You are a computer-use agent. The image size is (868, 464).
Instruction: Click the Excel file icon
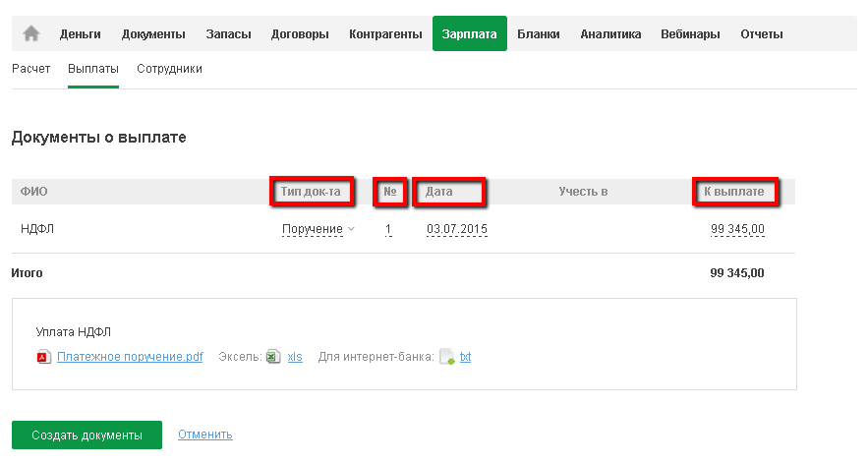coord(273,357)
